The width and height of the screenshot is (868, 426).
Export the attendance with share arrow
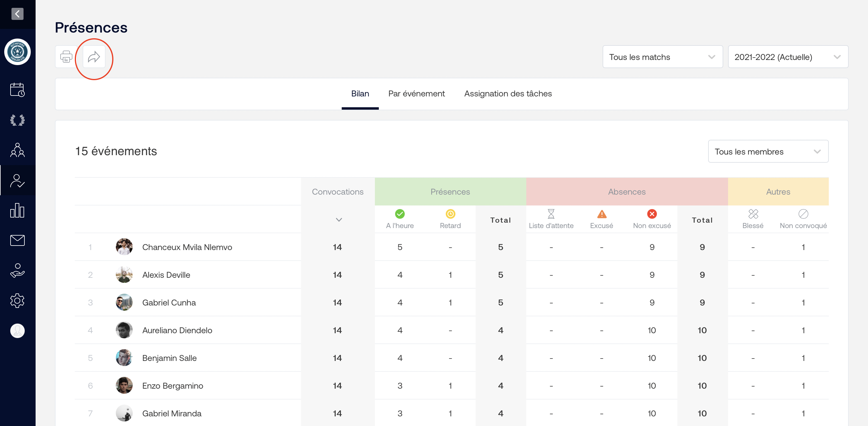(x=94, y=57)
